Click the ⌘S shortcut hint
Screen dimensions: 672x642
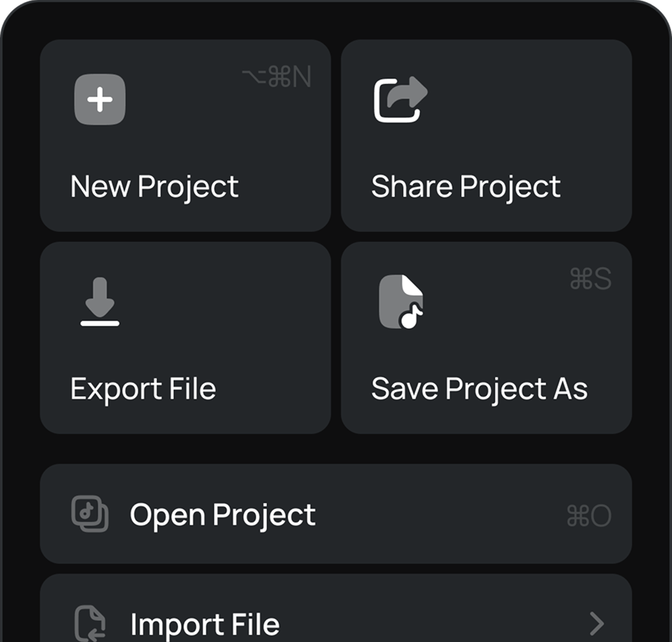590,279
